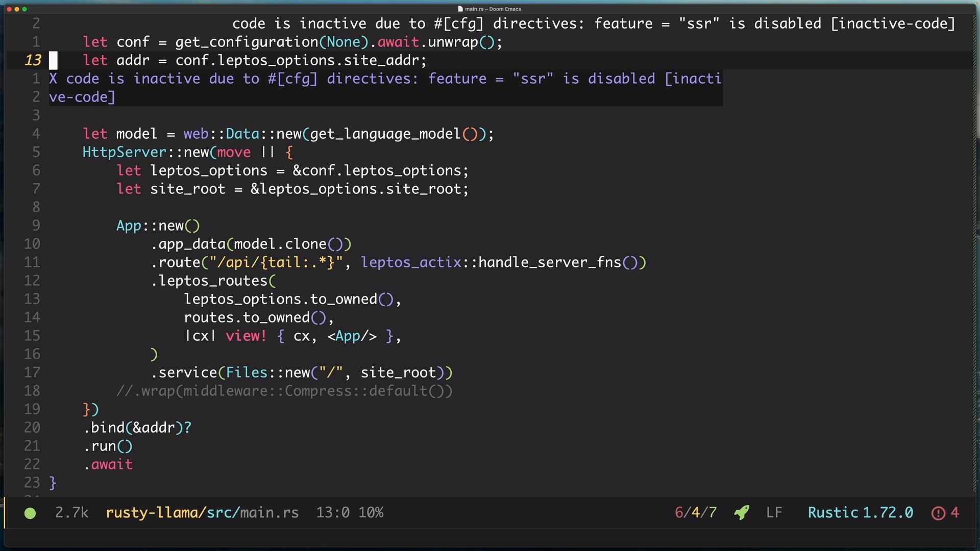Image resolution: width=980 pixels, height=551 pixels.
Task: Click the red close window button
Action: pyautogui.click(x=9, y=9)
